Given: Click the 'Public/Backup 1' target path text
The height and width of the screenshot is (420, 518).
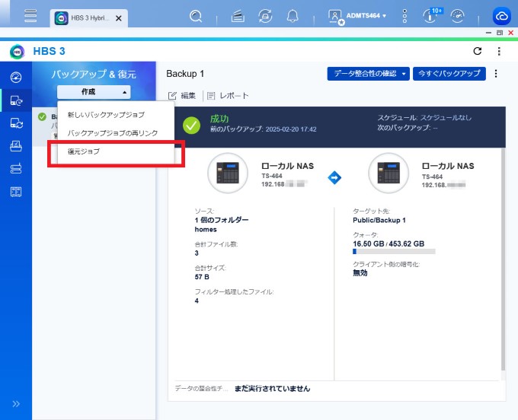Looking at the screenshot, I should coord(379,220).
